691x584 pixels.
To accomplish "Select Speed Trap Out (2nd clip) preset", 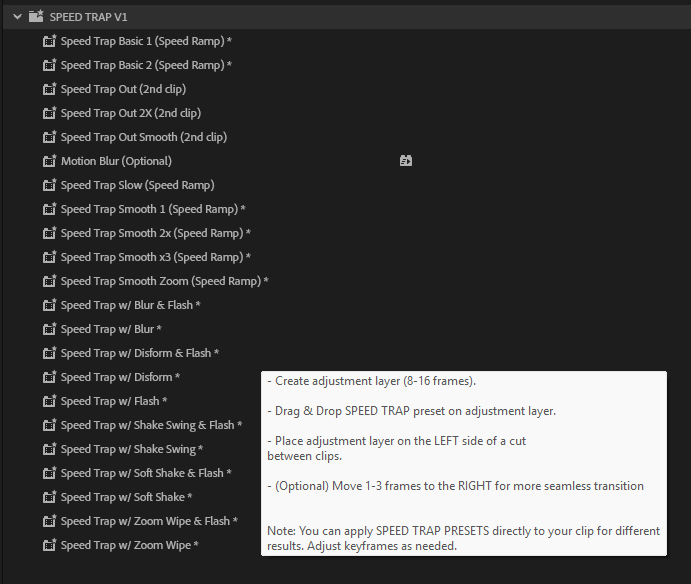I will click(130, 89).
